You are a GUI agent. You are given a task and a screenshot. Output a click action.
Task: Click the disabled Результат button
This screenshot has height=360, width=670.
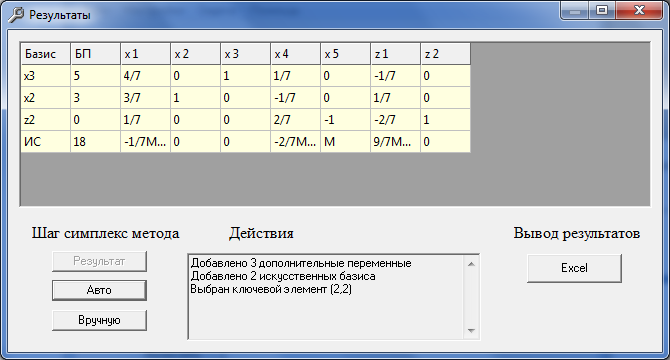pos(99,261)
